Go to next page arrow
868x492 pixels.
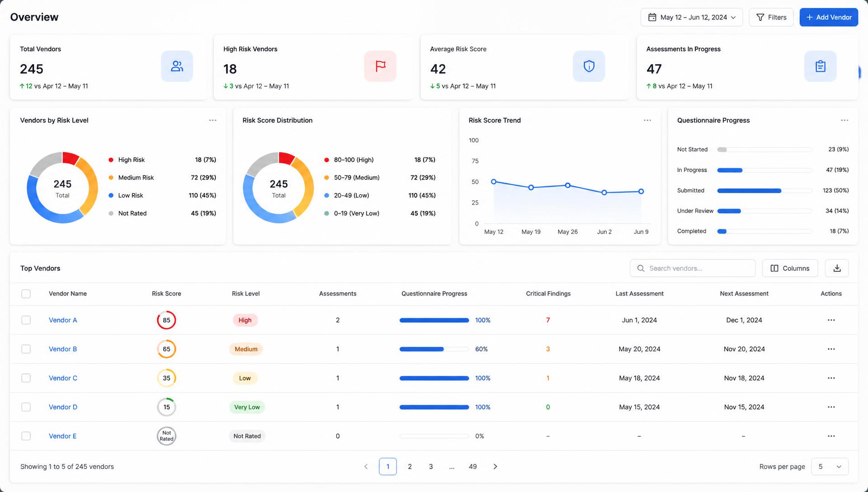[x=495, y=467]
